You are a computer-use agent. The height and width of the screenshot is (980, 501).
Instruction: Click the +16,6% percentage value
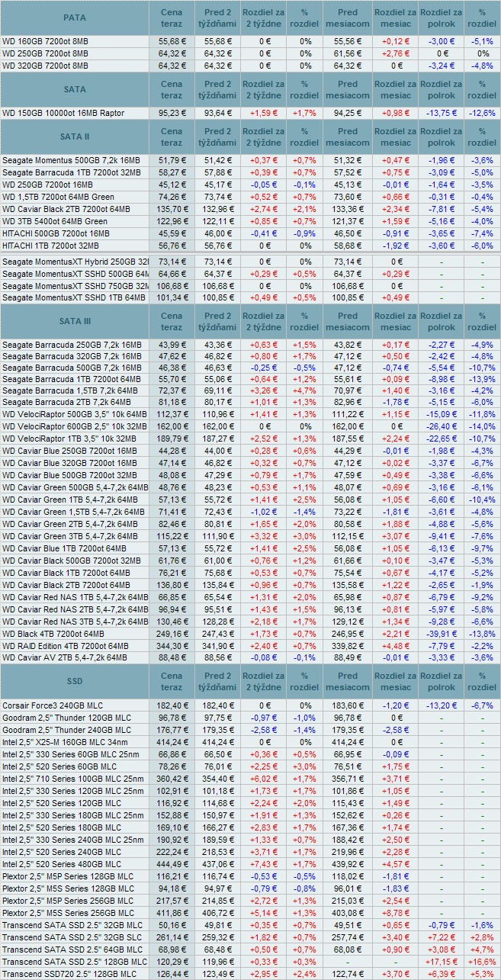[481, 961]
